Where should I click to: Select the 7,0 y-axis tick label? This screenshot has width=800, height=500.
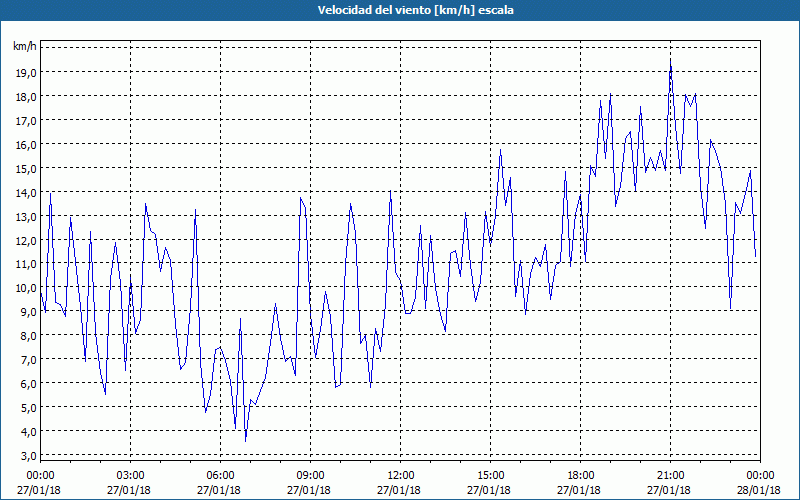(x=26, y=359)
